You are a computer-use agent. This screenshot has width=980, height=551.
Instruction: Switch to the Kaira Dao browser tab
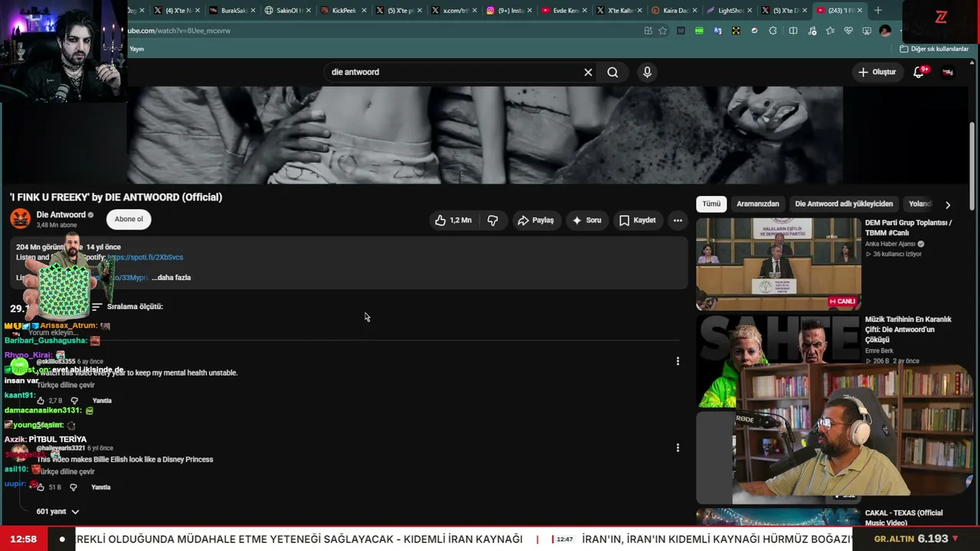[674, 10]
